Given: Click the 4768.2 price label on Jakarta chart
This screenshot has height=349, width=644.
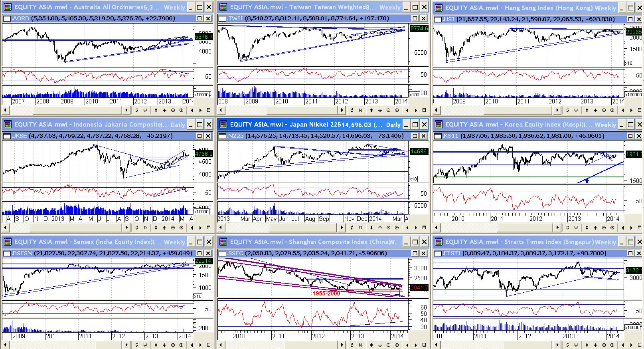Looking at the screenshot, I should [204, 154].
